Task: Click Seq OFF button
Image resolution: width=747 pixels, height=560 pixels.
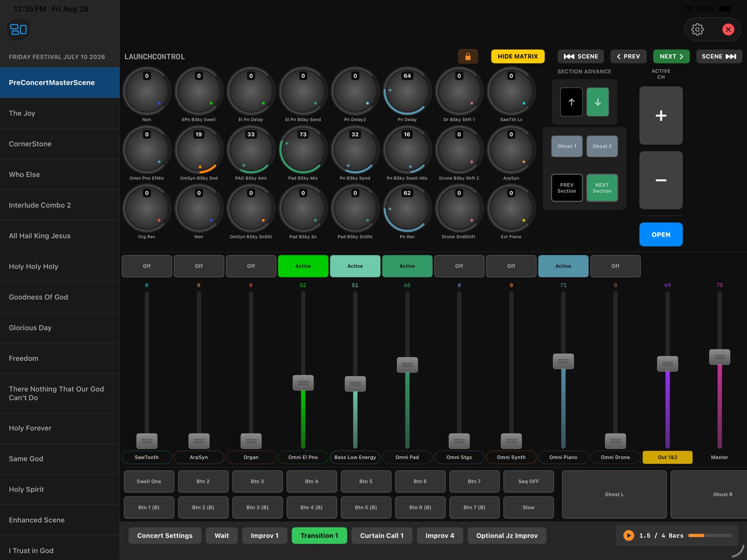Action: point(528,482)
